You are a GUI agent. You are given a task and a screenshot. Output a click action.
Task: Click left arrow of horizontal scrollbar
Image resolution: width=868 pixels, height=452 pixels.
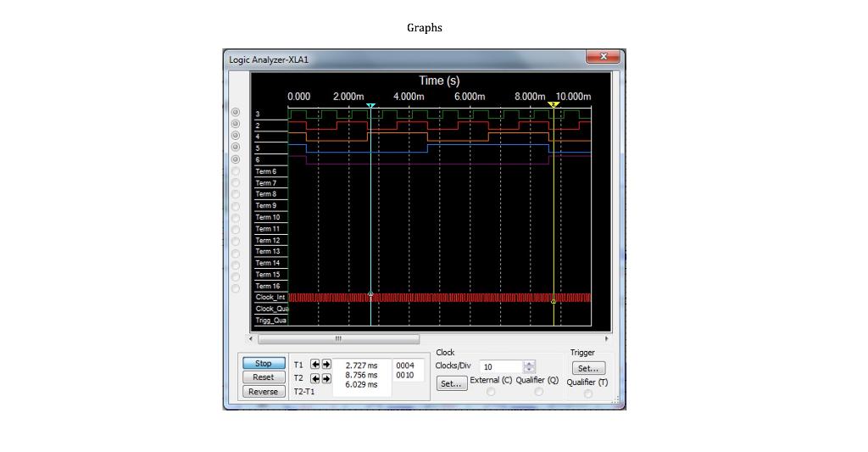coord(251,338)
